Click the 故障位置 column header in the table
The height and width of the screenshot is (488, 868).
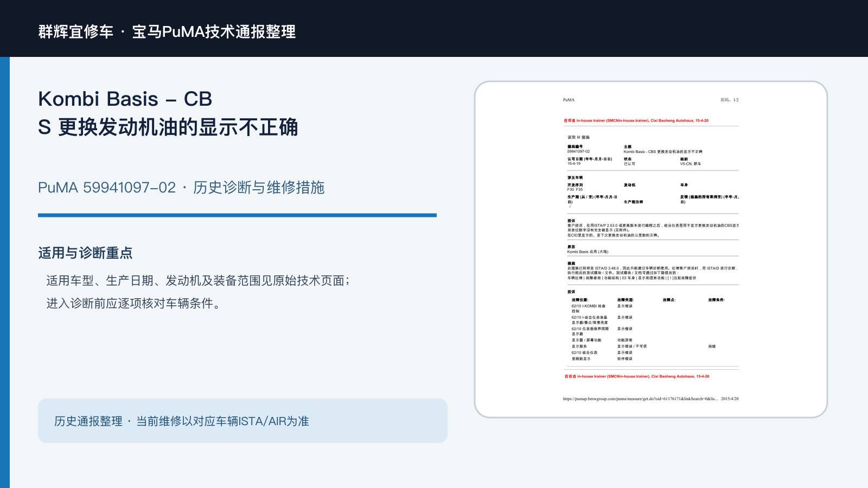pos(579,300)
